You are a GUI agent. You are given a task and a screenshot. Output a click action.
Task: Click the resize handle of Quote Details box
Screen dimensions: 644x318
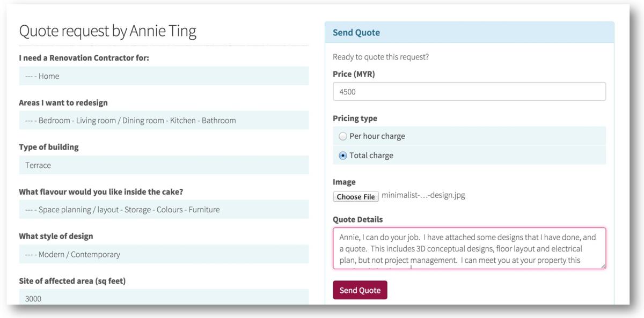coord(603,265)
